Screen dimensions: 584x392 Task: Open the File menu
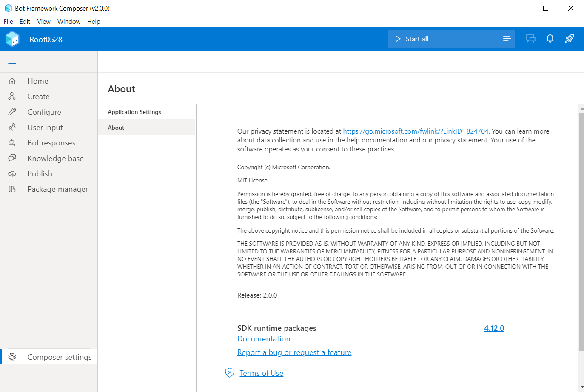click(x=9, y=22)
